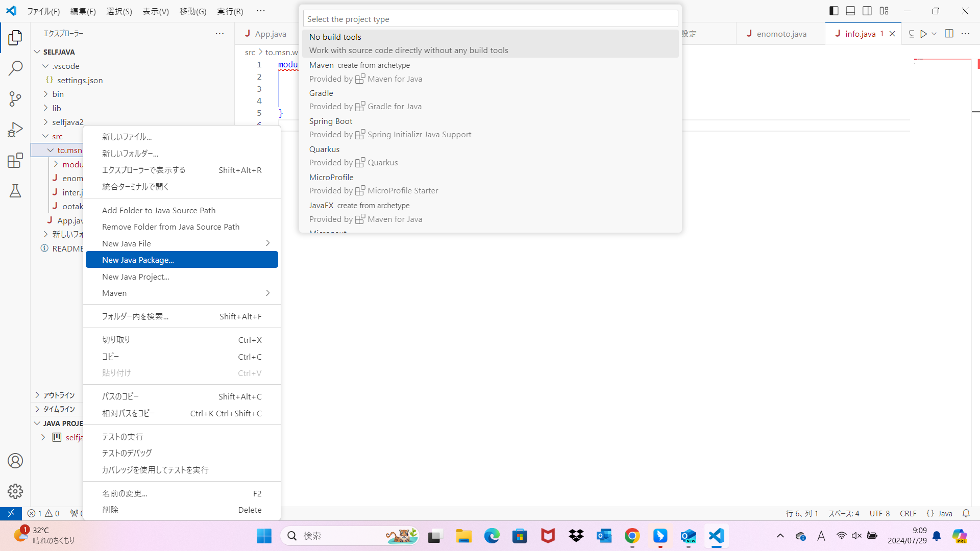Open the Accounts menu icon
Screen dimensions: 980x551
[15, 461]
